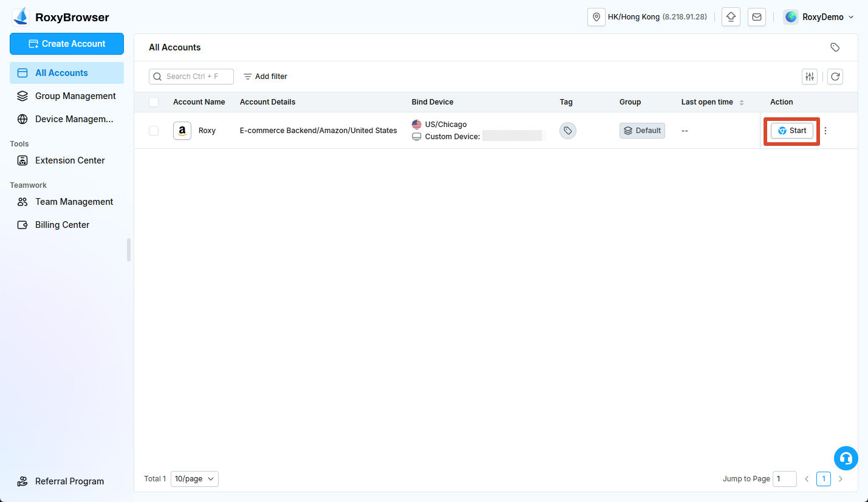Click Add filter

(x=265, y=77)
